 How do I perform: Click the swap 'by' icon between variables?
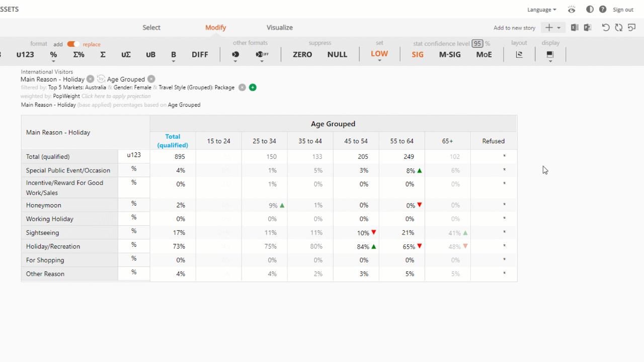(x=101, y=79)
